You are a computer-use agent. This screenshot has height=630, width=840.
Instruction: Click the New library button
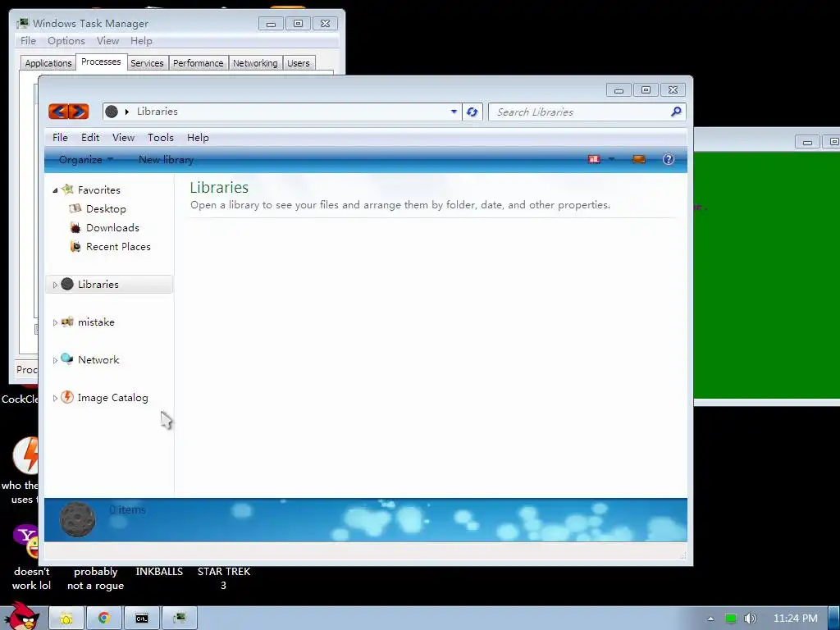pos(166,159)
